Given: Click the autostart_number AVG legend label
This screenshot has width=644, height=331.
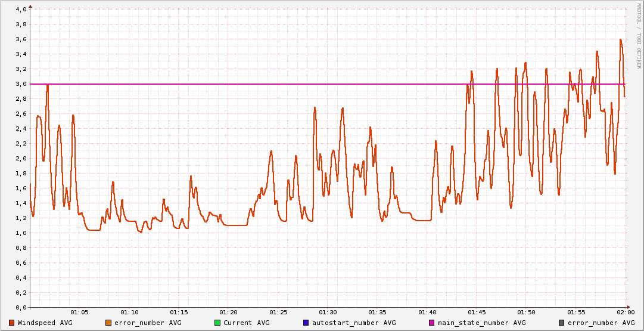Looking at the screenshot, I should coord(354,323).
